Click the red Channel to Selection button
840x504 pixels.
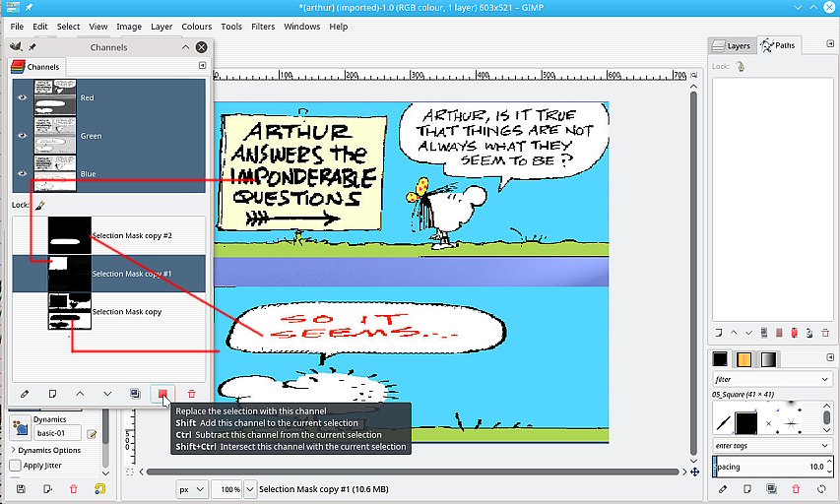[162, 394]
